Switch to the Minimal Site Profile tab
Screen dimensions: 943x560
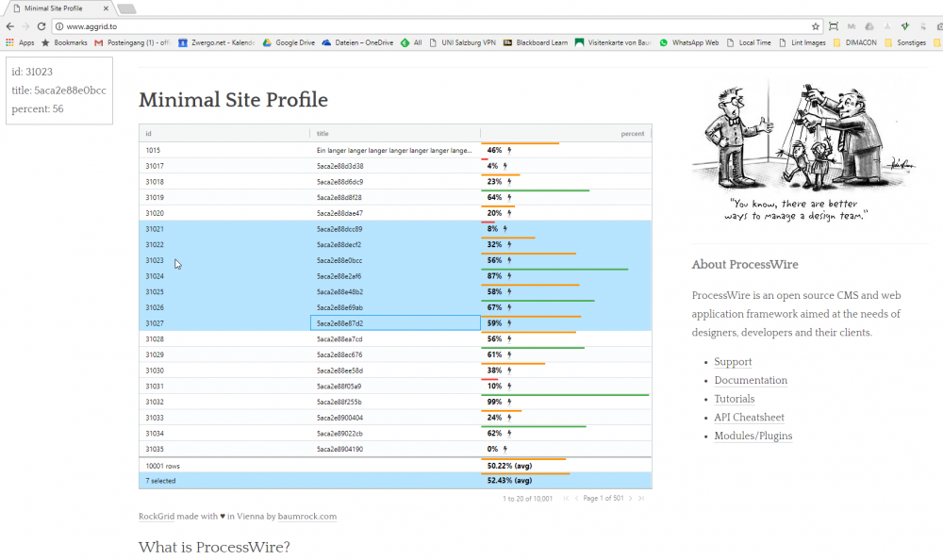[57, 7]
